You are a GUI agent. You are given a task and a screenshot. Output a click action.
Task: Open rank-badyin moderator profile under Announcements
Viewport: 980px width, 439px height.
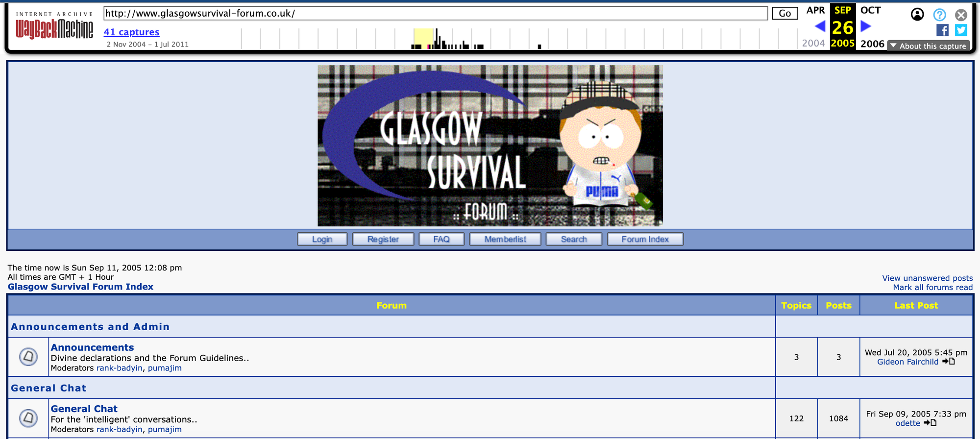coord(120,368)
